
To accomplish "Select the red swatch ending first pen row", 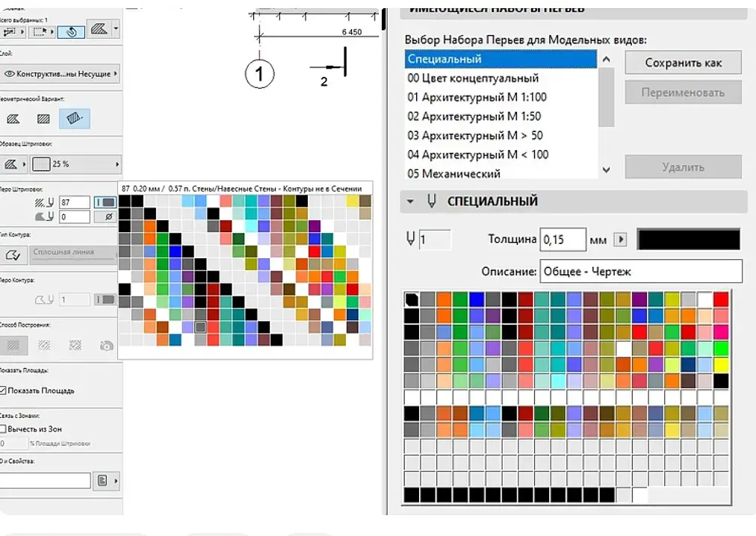I will pyautogui.click(x=721, y=299).
